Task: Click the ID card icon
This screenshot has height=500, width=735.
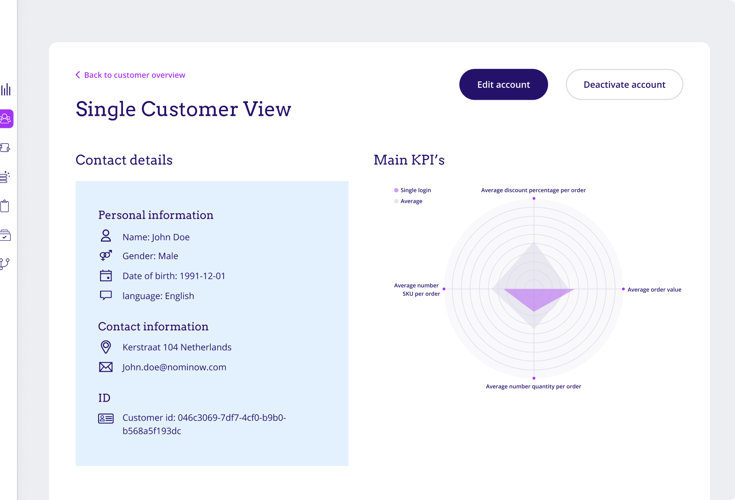Action: point(106,418)
